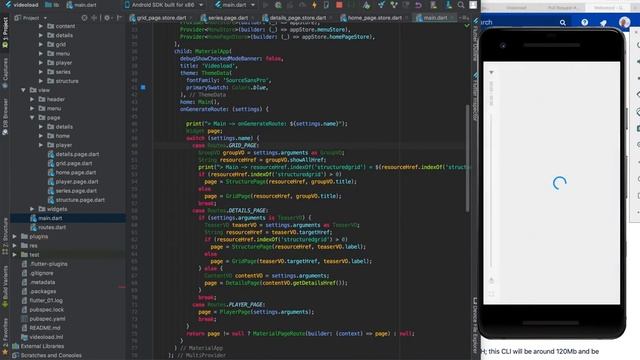Click the purple Undo/Revert arrow icon

pos(418,5)
